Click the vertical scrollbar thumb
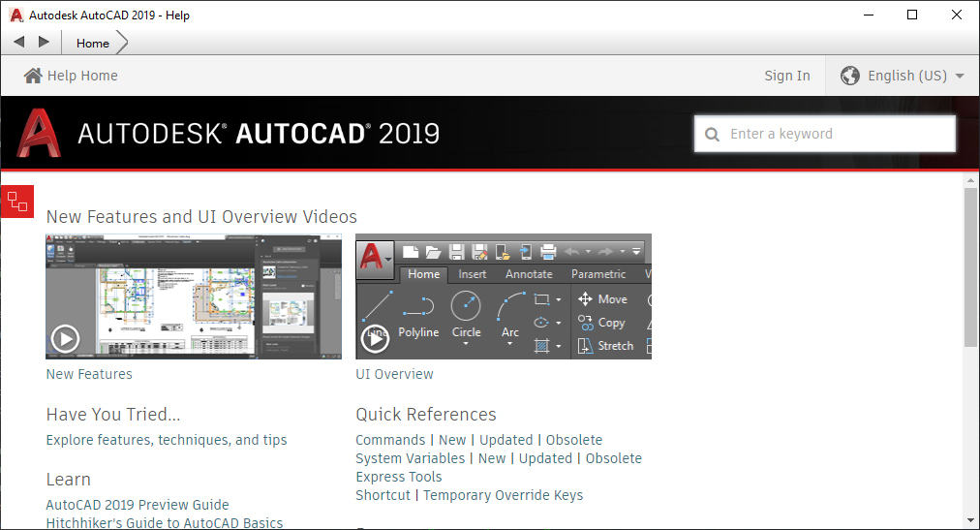Viewport: 980px width, 530px height. (x=970, y=266)
